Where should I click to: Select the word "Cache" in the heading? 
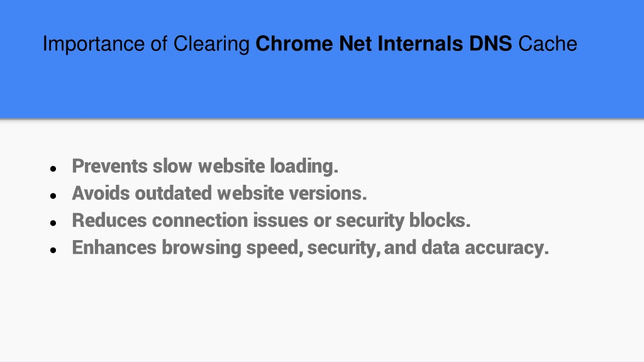tap(548, 43)
